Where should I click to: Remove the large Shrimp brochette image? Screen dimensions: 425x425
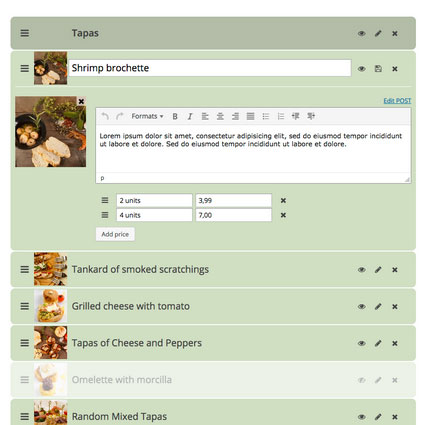pos(81,101)
